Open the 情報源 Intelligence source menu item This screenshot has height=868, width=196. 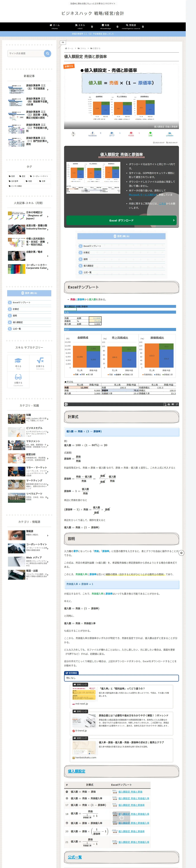[x=131, y=27]
